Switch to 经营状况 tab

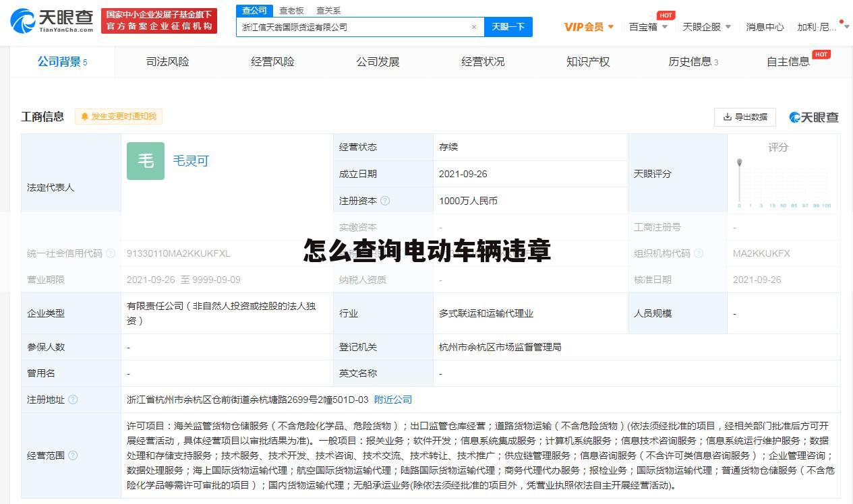point(483,61)
